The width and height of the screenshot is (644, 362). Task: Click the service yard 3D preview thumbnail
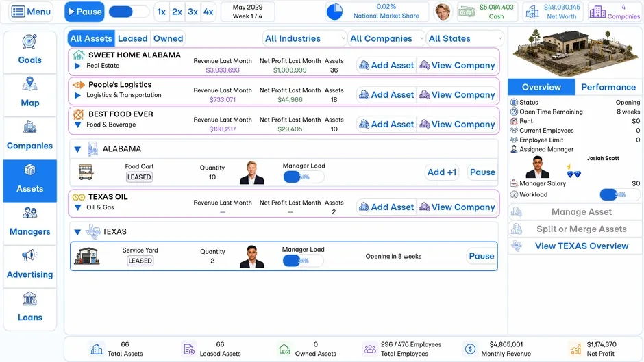coord(575,53)
